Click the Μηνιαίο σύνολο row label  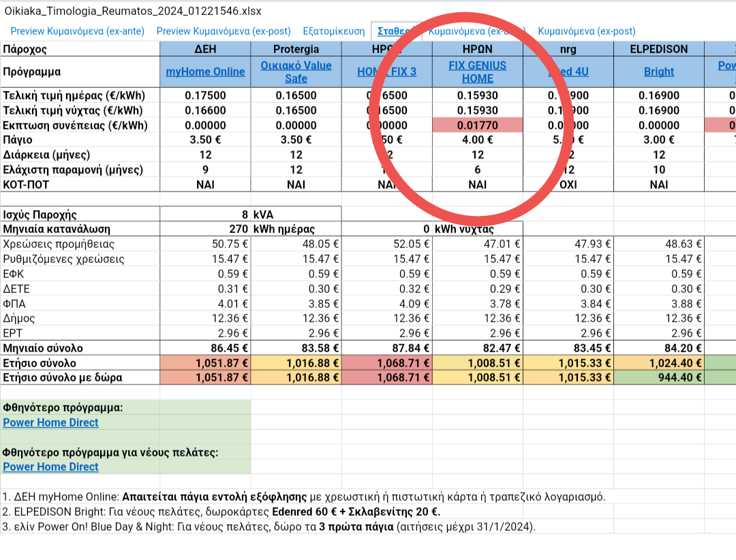(x=43, y=348)
